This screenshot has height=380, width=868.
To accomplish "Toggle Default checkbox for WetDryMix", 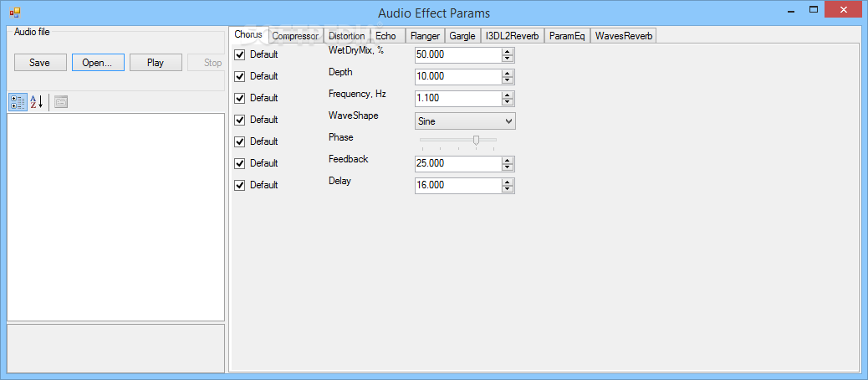I will pyautogui.click(x=240, y=54).
